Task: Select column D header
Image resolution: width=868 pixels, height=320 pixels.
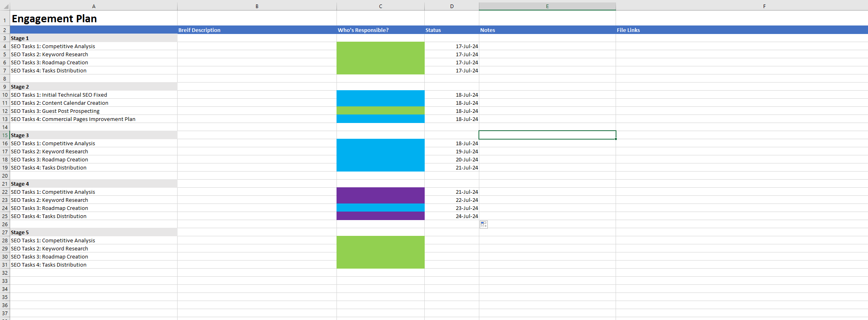Action: pos(452,6)
